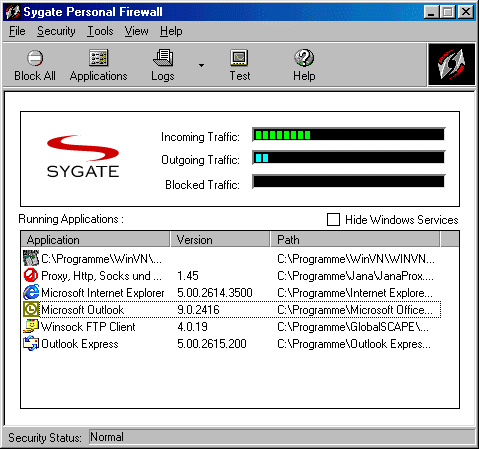Select the Microsoft Outlook icon
This screenshot has height=449, width=479.
pyautogui.click(x=31, y=309)
